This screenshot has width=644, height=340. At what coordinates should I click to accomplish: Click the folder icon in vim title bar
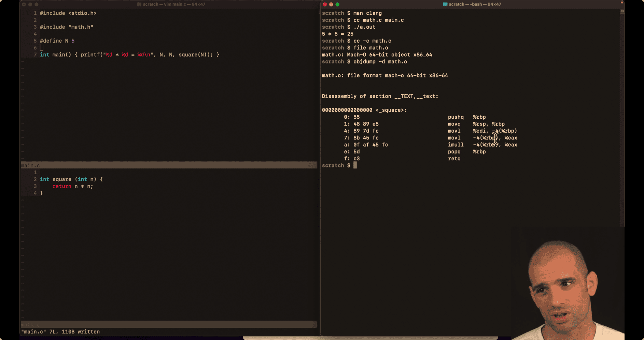[139, 4]
